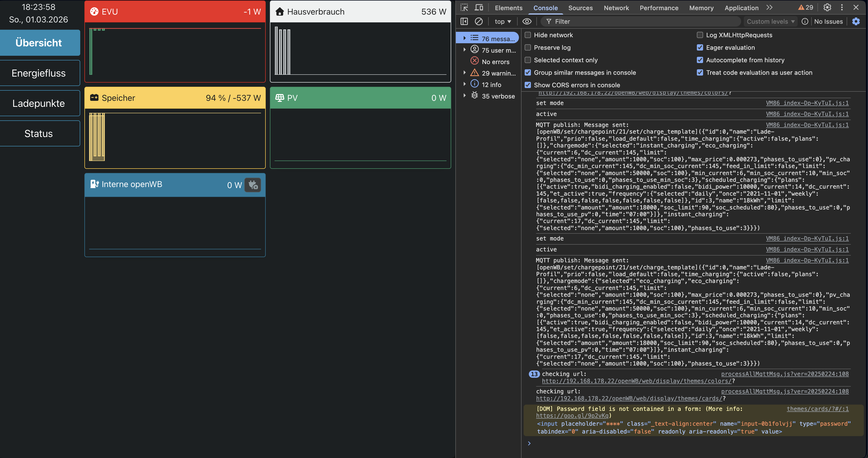Enable the Preserve log checkbox
The width and height of the screenshot is (868, 458).
tap(528, 47)
